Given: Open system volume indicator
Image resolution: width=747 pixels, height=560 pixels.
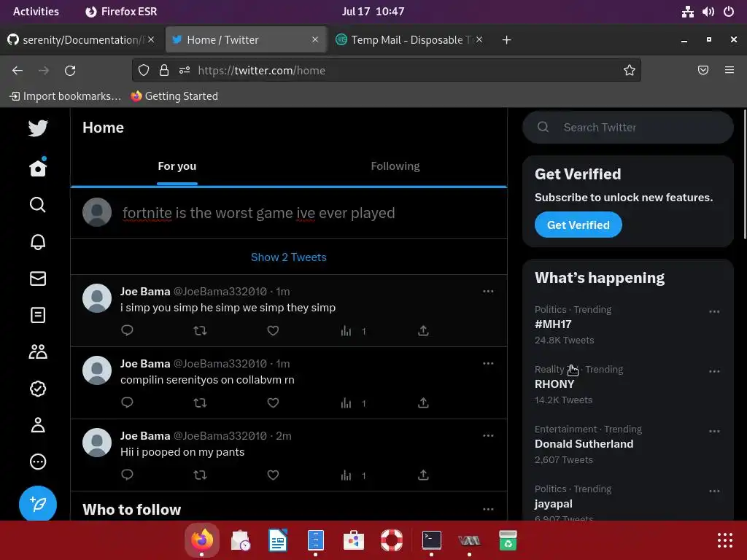Looking at the screenshot, I should coord(708,12).
